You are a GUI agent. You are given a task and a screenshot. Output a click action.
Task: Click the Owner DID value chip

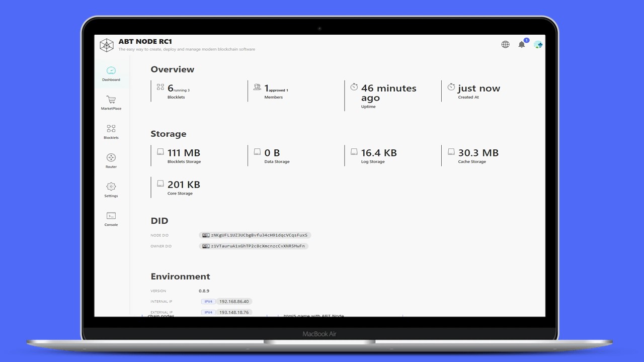(x=254, y=246)
